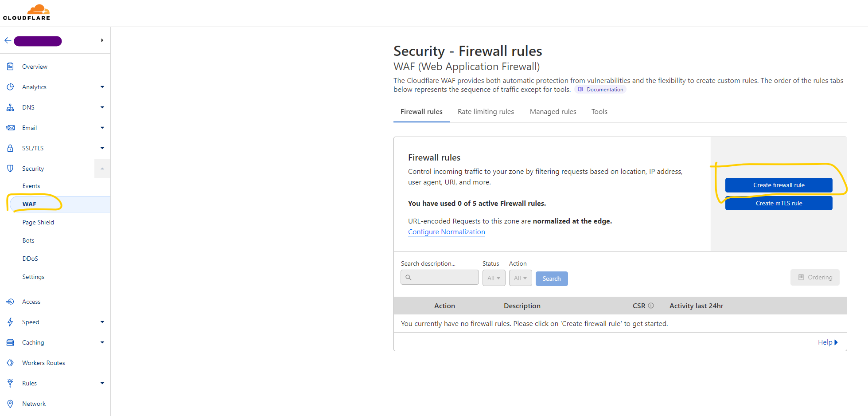Switch to Rate limiting rules tab
The width and height of the screenshot is (868, 416).
(x=486, y=112)
